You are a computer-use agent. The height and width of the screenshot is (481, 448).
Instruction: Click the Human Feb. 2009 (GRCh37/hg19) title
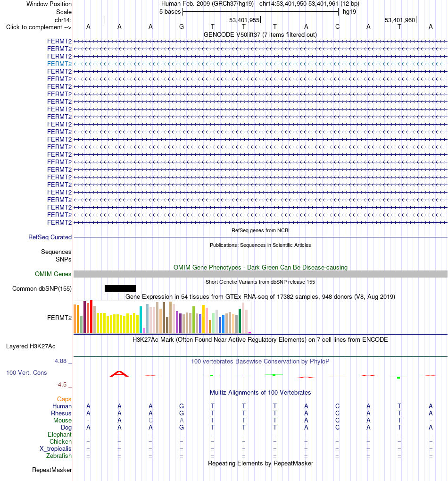click(x=207, y=4)
